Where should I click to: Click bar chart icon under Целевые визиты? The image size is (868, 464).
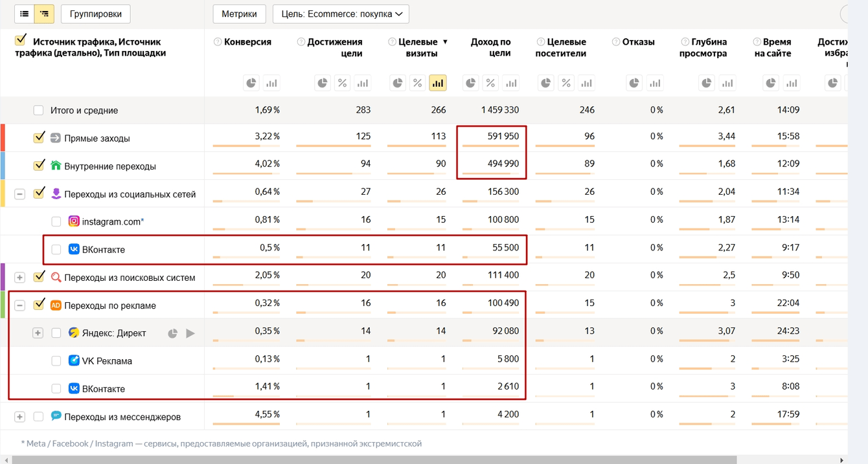click(x=438, y=83)
